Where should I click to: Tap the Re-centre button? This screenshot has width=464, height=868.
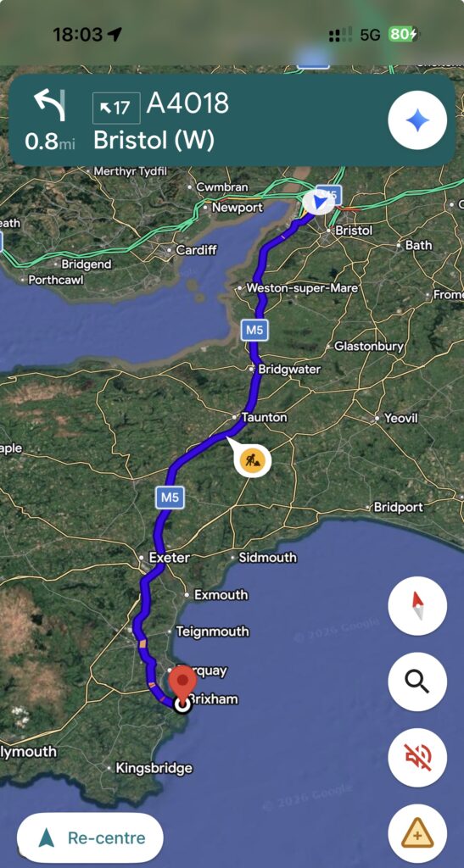pyautogui.click(x=90, y=838)
